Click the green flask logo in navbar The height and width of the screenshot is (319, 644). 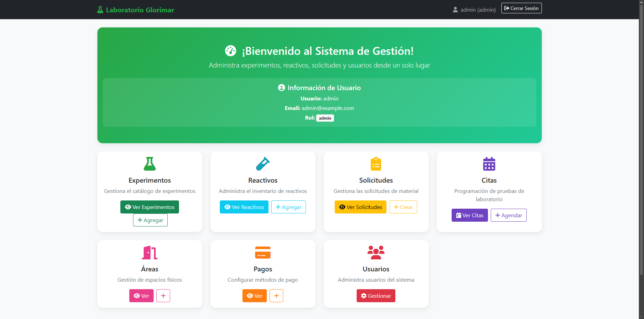(x=100, y=10)
